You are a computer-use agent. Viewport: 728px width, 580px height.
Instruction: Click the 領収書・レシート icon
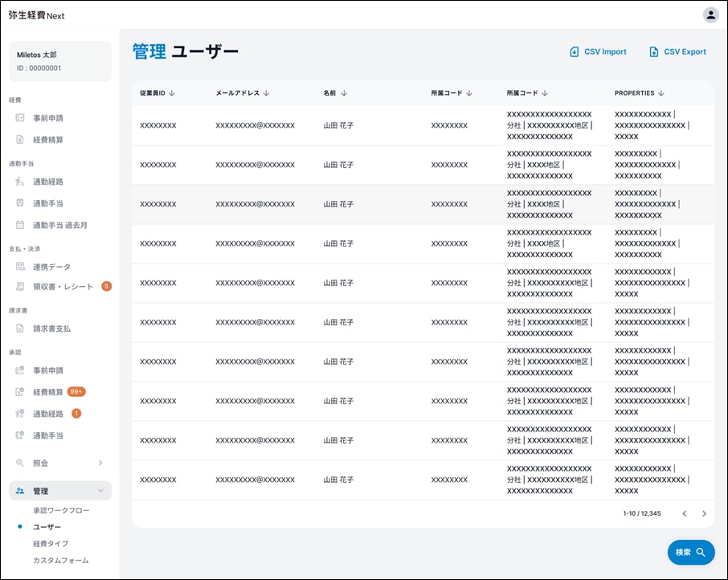tap(20, 286)
